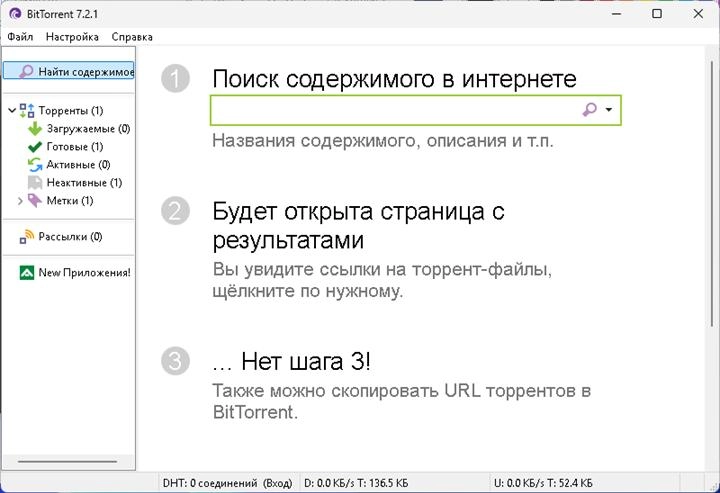Close the BitTorrent window
The width and height of the screenshot is (720, 493).
[x=698, y=14]
